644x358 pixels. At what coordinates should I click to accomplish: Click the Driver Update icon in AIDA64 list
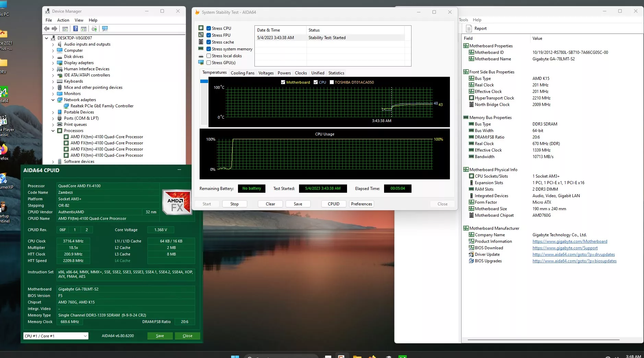pyautogui.click(x=472, y=254)
